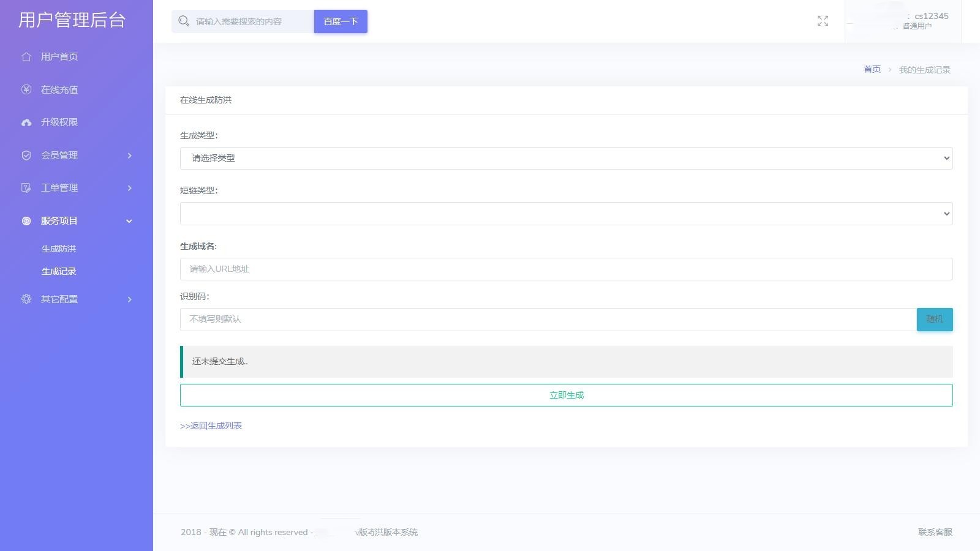
Task: Click the 用户管理后台 title
Action: 72,20
